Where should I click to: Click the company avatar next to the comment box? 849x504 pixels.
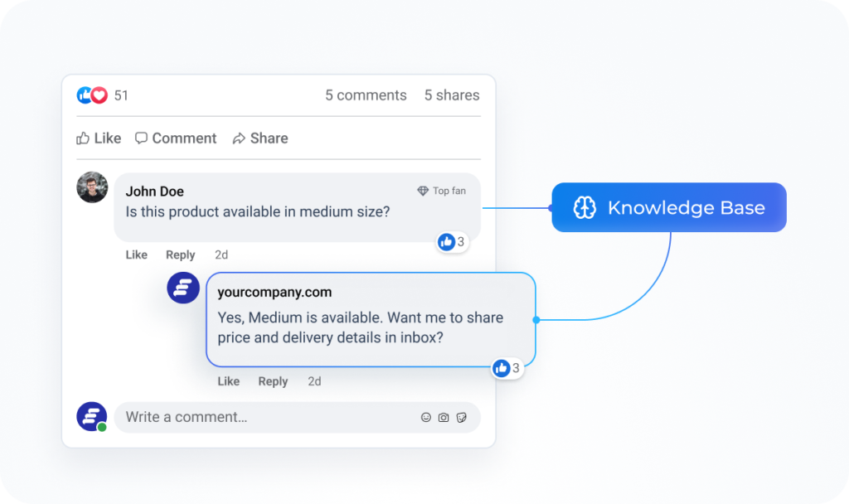[91, 417]
